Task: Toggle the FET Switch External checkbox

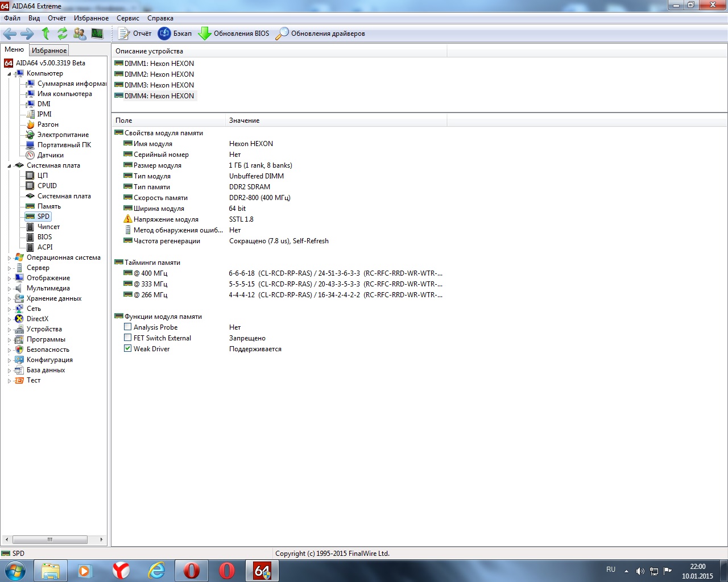Action: click(128, 338)
